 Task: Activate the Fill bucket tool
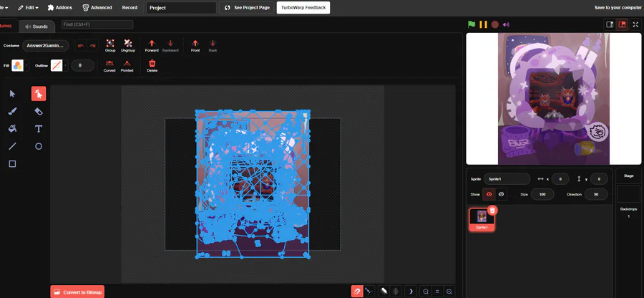(12, 129)
